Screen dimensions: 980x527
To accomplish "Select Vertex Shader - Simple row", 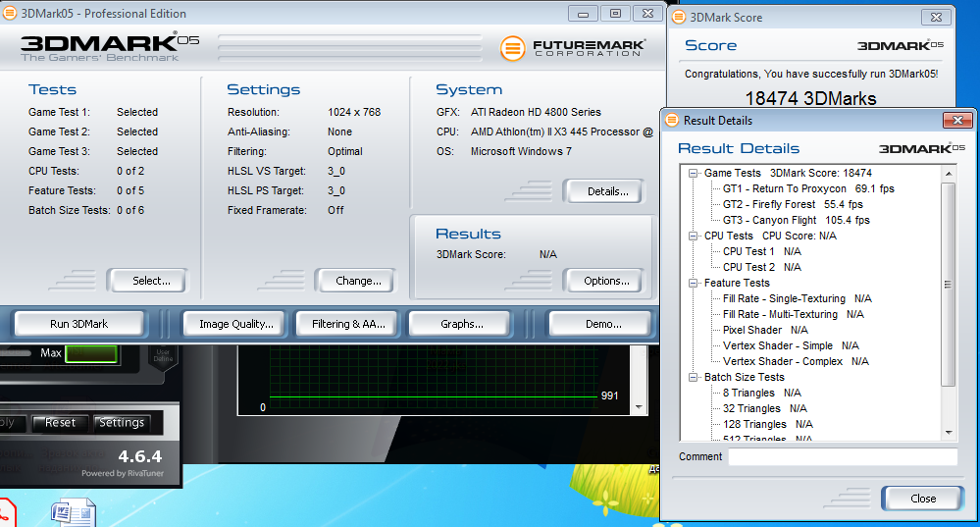I will click(791, 345).
